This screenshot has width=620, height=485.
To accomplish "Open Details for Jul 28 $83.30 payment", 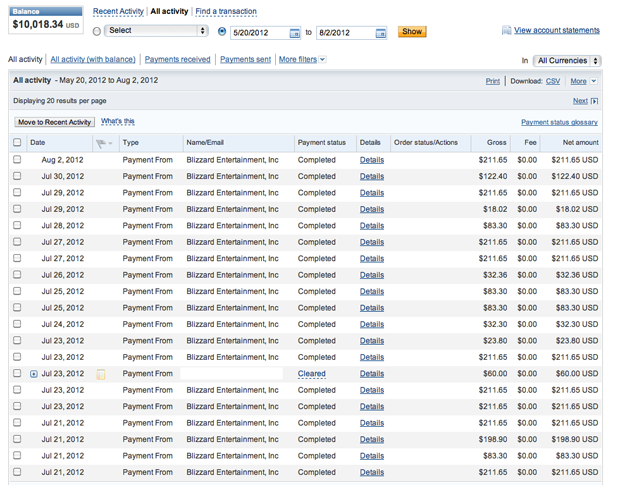I will 372,226.
